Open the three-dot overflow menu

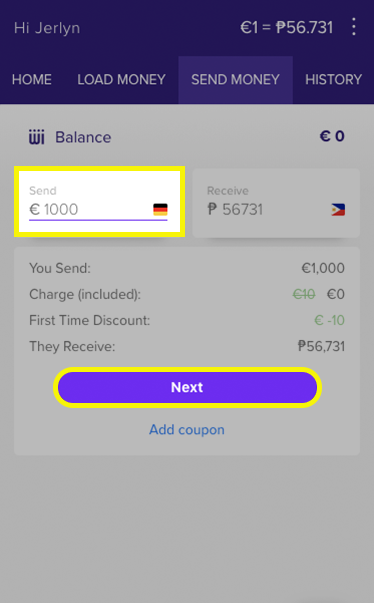pyautogui.click(x=354, y=27)
